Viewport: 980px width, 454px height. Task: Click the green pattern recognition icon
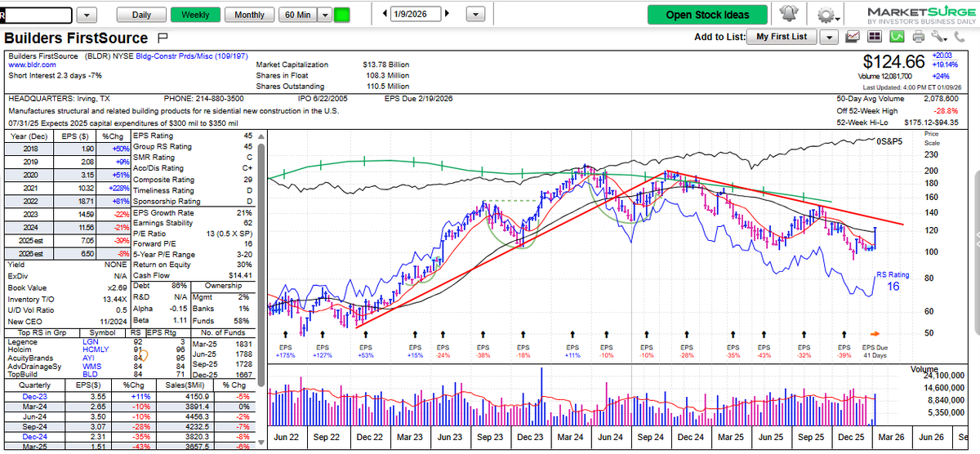[x=897, y=37]
